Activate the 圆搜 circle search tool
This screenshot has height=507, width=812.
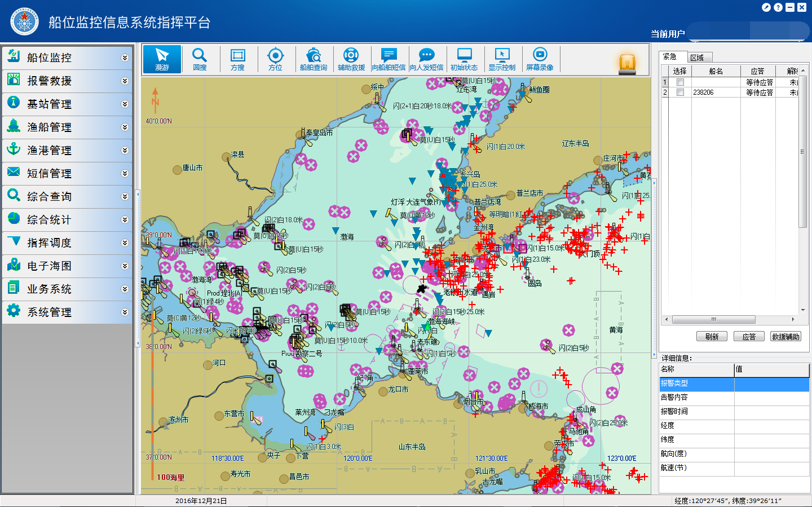click(x=200, y=59)
